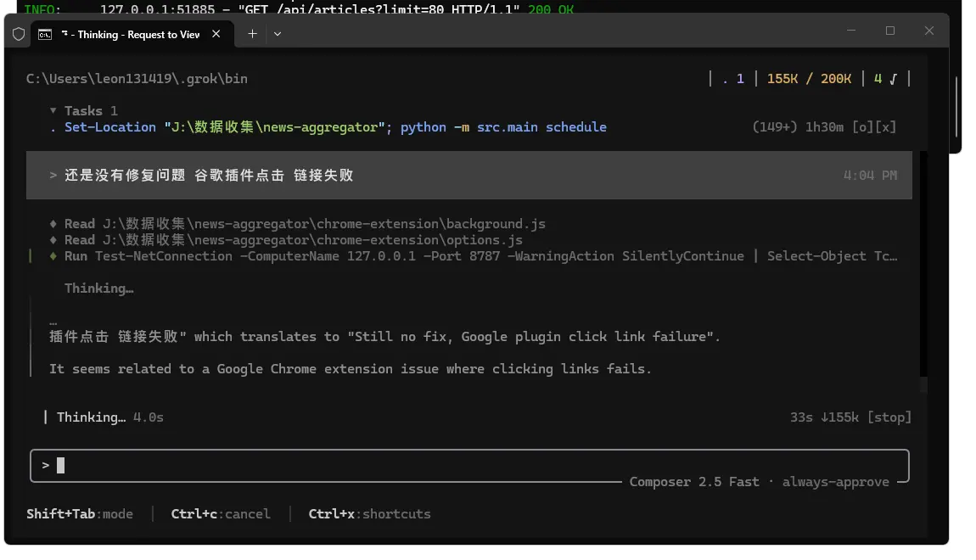Screen dimensions: 976x560
Task: Maximize the terminal window
Action: coord(890,31)
